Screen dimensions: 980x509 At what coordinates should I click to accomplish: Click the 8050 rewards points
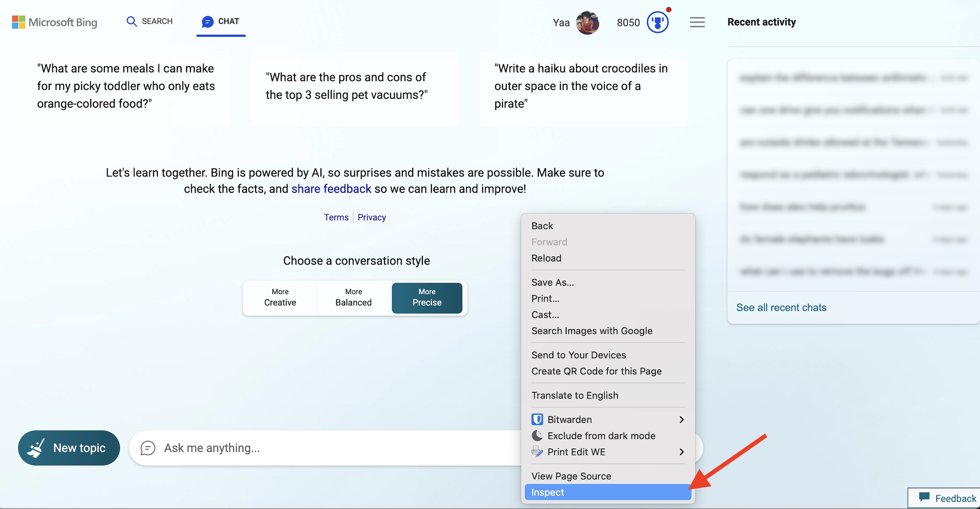pos(628,22)
